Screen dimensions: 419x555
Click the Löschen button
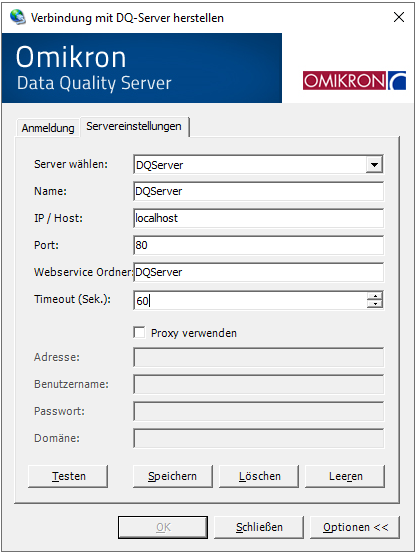259,476
